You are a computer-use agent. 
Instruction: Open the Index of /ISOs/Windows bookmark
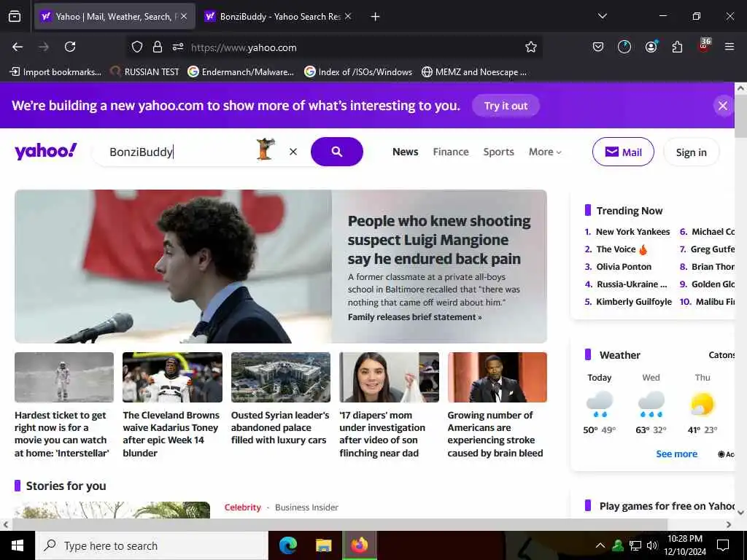(358, 72)
